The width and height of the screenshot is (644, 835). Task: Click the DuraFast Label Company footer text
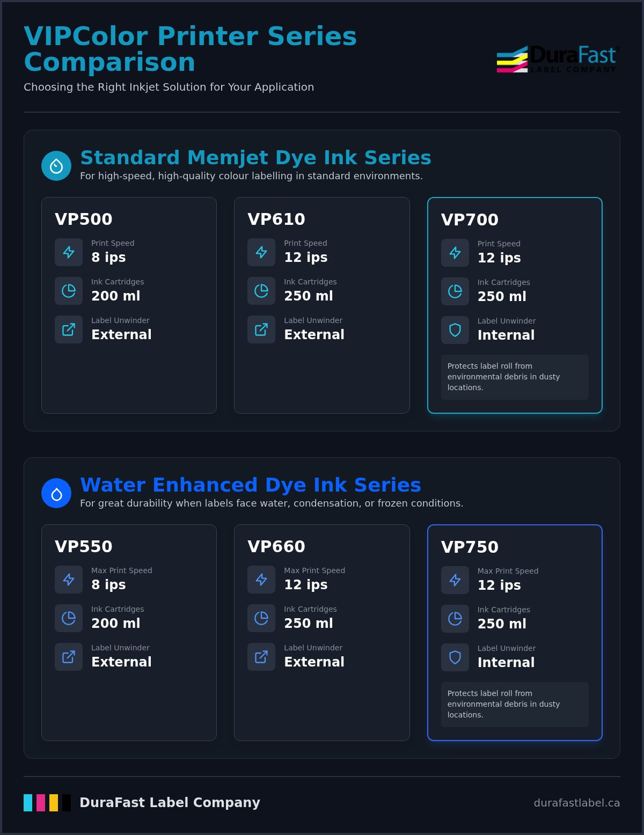click(170, 803)
